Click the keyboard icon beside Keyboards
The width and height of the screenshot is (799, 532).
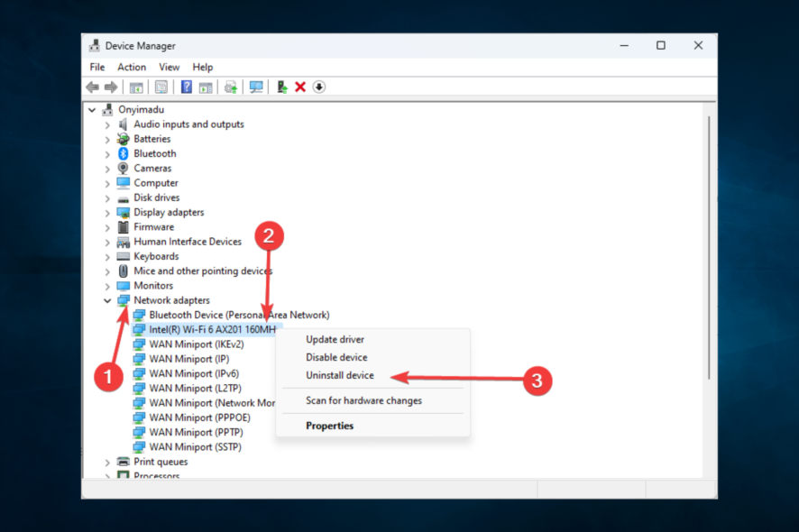124,256
